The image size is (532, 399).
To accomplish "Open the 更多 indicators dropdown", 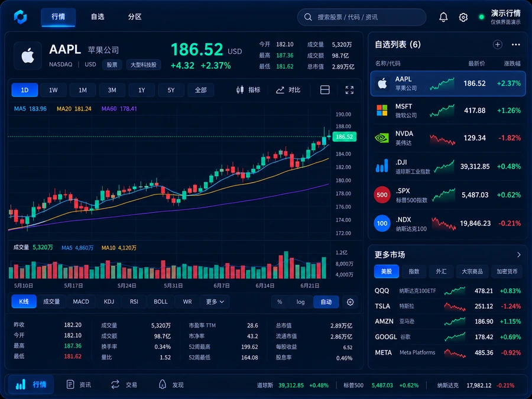I will (x=215, y=301).
